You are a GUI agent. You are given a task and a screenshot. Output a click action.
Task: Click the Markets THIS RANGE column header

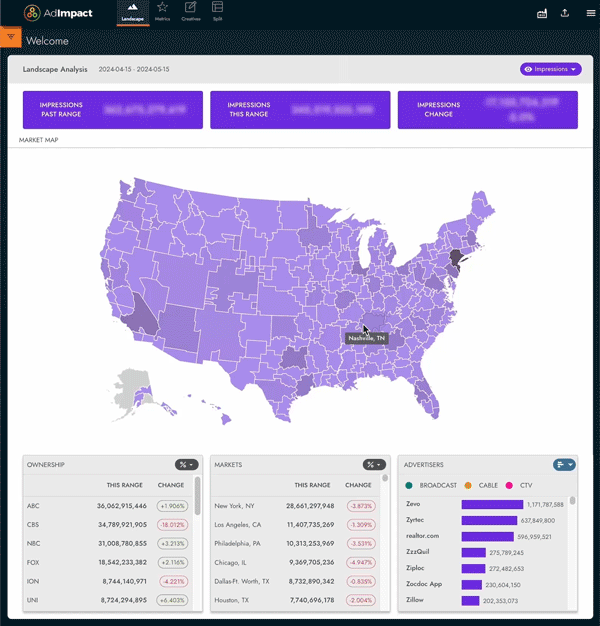[x=312, y=485]
